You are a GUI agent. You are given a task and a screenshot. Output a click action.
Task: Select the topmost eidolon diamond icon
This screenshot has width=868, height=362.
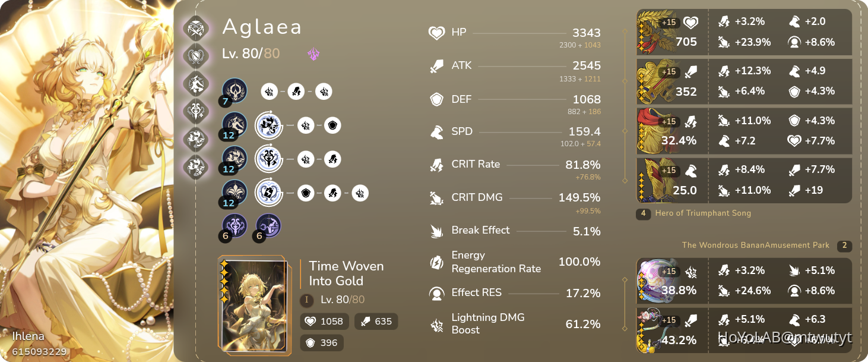[x=196, y=27]
